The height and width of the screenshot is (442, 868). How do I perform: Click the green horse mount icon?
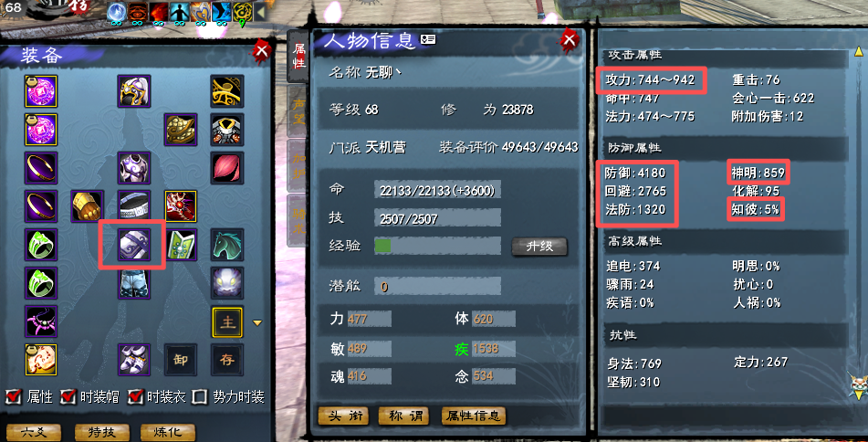227,244
